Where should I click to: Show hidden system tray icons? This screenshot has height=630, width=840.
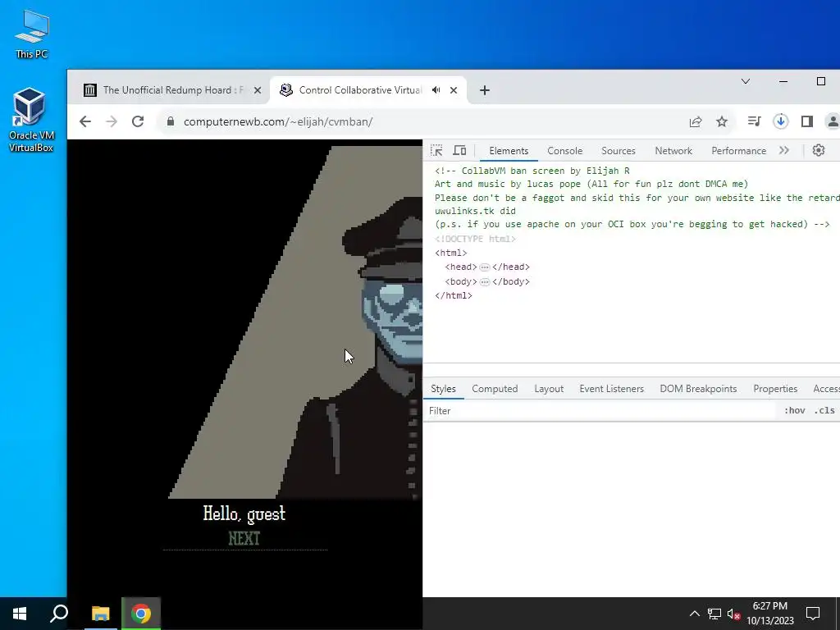(x=694, y=614)
